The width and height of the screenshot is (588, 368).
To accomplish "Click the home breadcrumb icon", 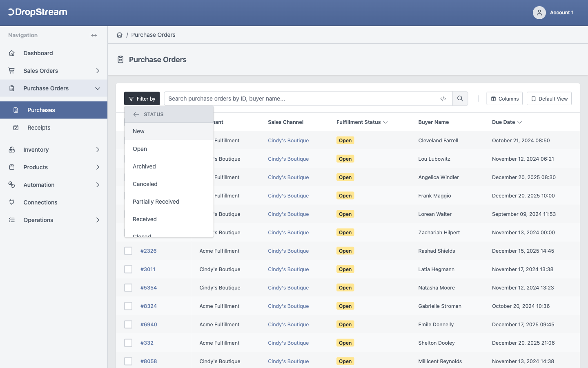I will [120, 35].
